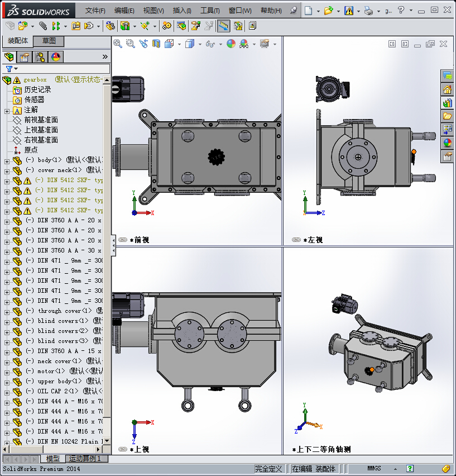Click Exploded View icon
Viewport: 456px width, 476px height.
(x=195, y=26)
